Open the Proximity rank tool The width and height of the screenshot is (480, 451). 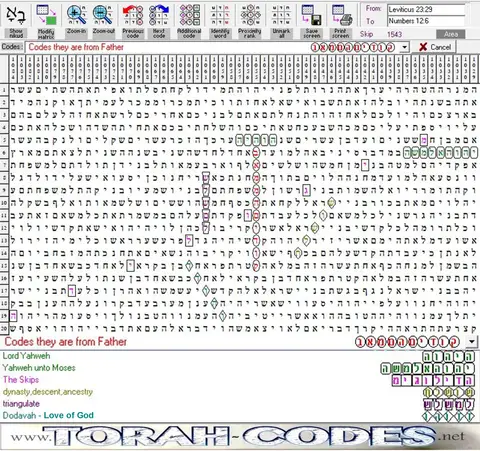[250, 15]
